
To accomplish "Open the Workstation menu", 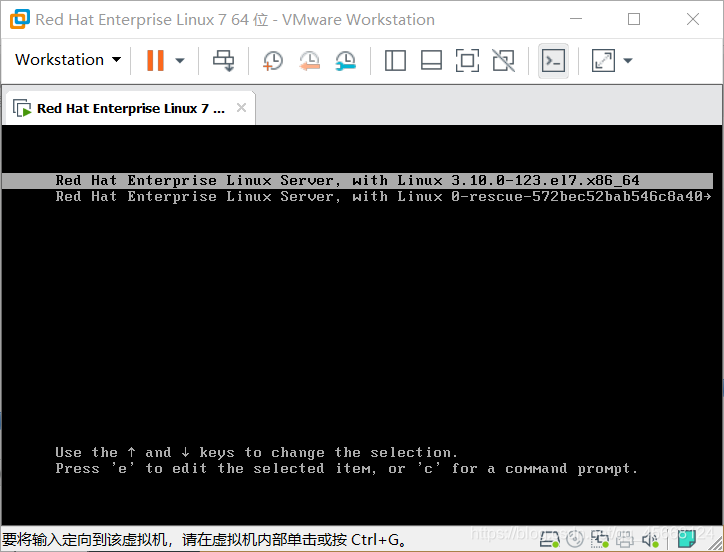I will (x=68, y=60).
